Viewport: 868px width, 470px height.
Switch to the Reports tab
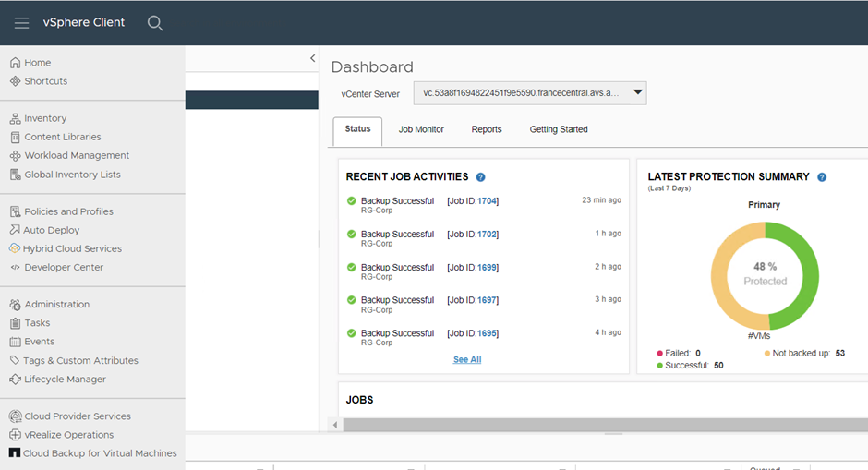click(x=487, y=129)
